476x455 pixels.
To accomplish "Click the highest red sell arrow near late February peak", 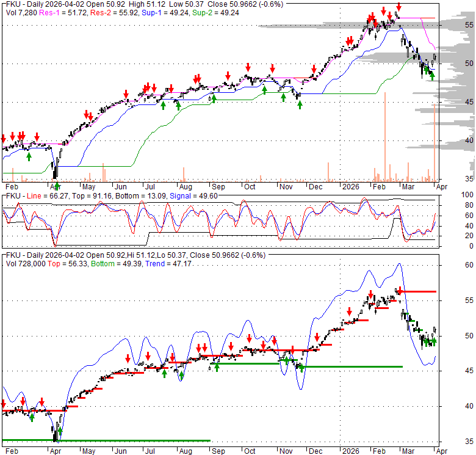I will [398, 8].
